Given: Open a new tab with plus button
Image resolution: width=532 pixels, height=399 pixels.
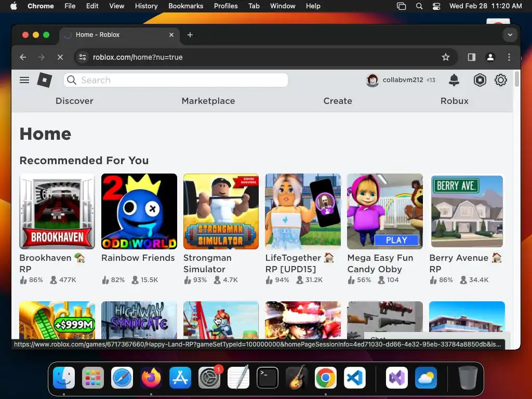Looking at the screenshot, I should pos(190,35).
